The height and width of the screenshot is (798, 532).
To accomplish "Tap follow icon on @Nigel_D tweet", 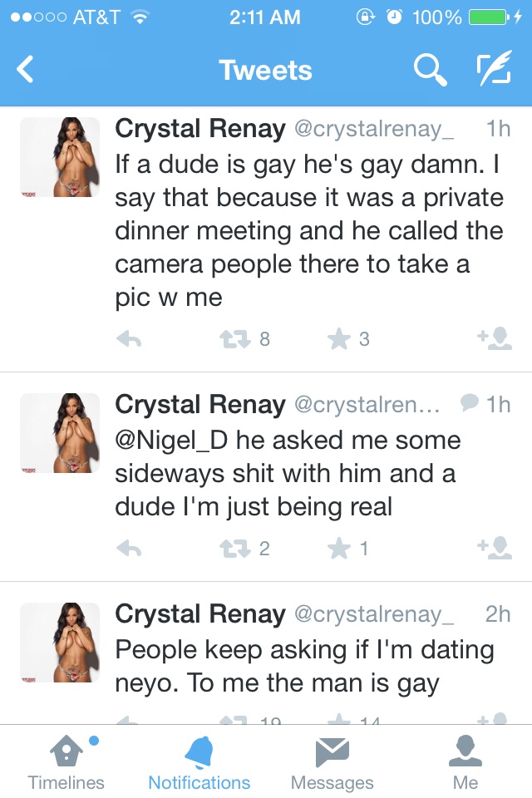I will [494, 548].
